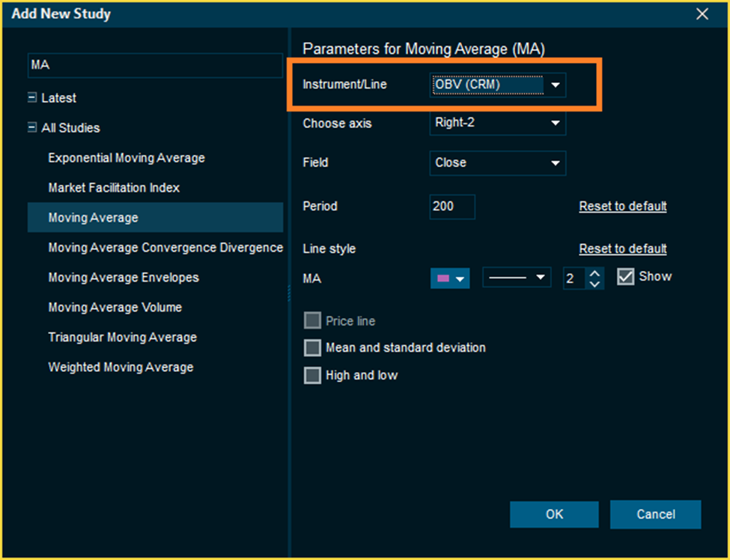730x560 pixels.
Task: Decrease line width with down arrow
Action: coord(594,284)
